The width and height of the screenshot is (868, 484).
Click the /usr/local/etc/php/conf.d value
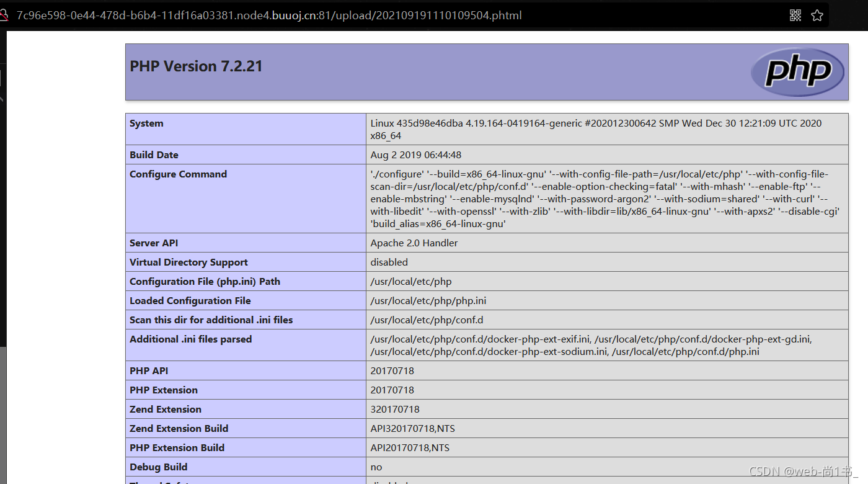pyautogui.click(x=427, y=320)
